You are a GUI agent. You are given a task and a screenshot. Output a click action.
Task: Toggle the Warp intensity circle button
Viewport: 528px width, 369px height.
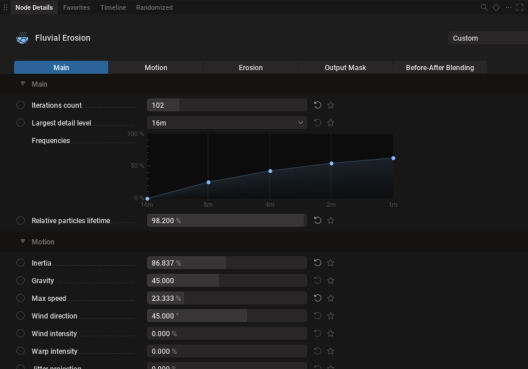(21, 351)
